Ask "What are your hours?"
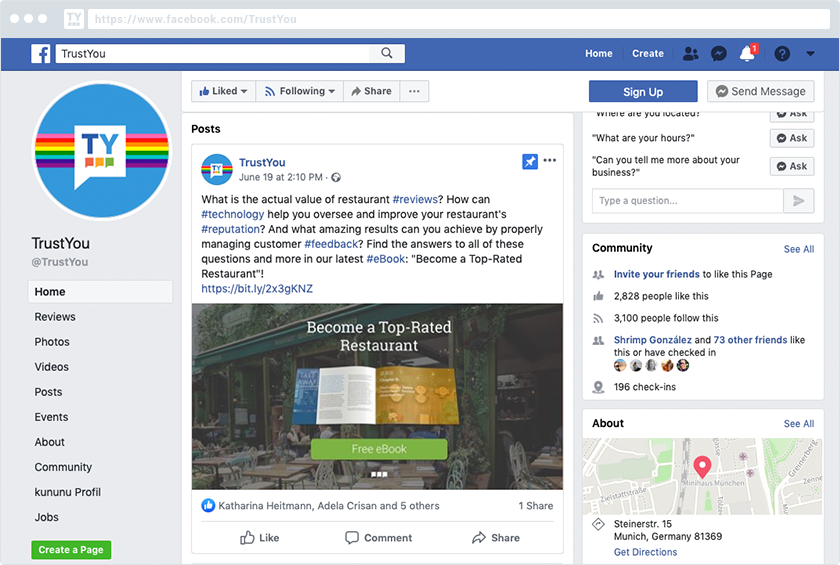This screenshot has height=565, width=840. tap(792, 138)
